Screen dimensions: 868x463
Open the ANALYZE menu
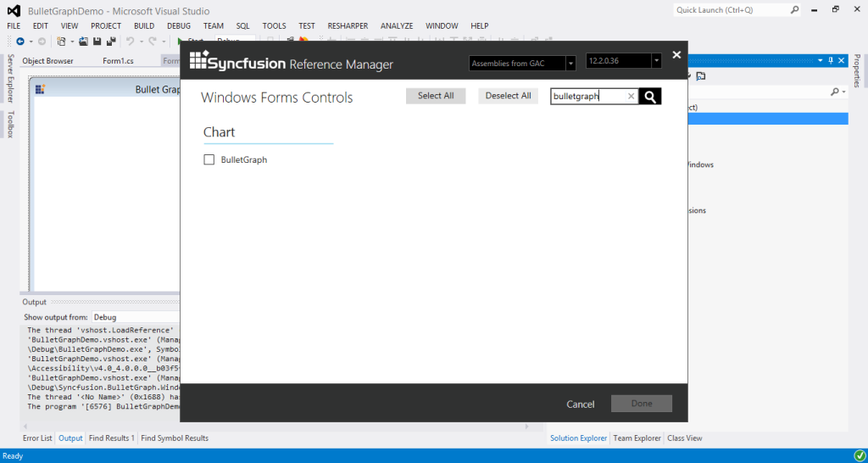(397, 26)
